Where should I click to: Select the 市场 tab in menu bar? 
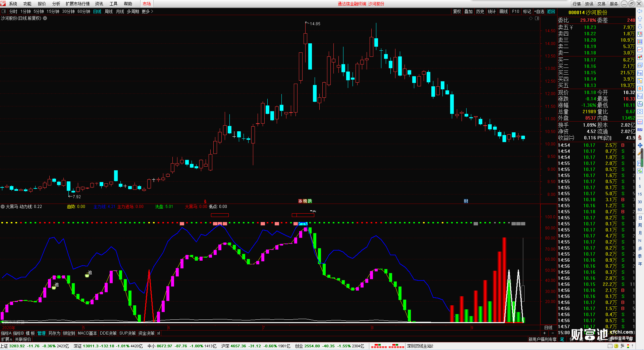point(147,4)
